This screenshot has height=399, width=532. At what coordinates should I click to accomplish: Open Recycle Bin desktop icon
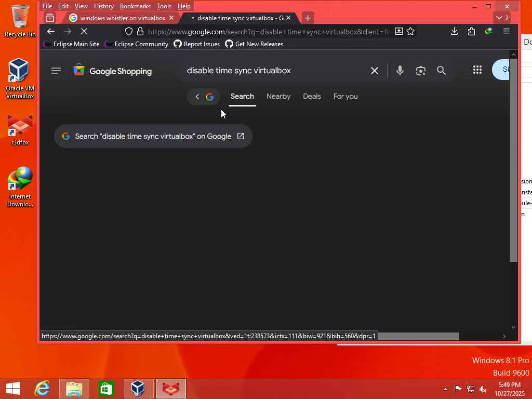[x=20, y=21]
